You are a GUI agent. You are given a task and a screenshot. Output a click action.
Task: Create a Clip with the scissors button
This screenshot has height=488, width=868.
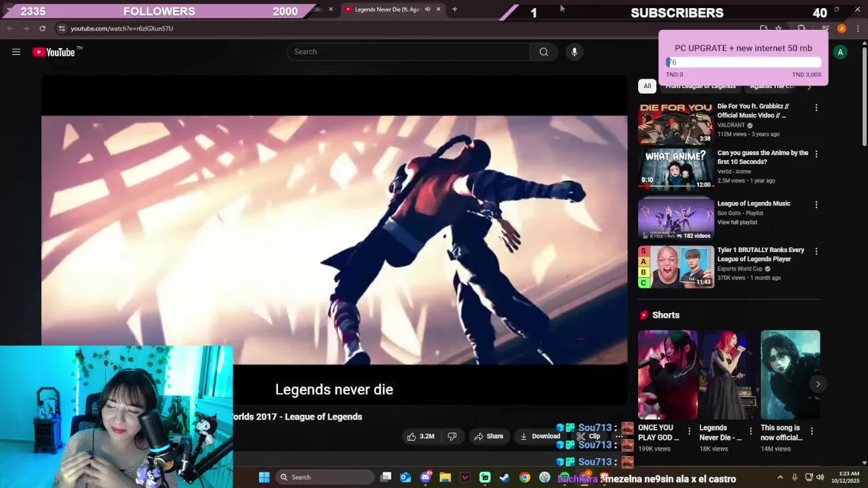click(x=587, y=436)
